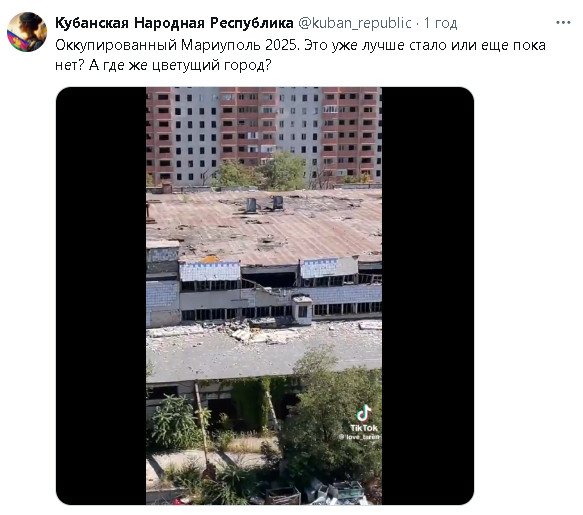
Task: Click the left black letterbox bar of video
Action: [101, 296]
